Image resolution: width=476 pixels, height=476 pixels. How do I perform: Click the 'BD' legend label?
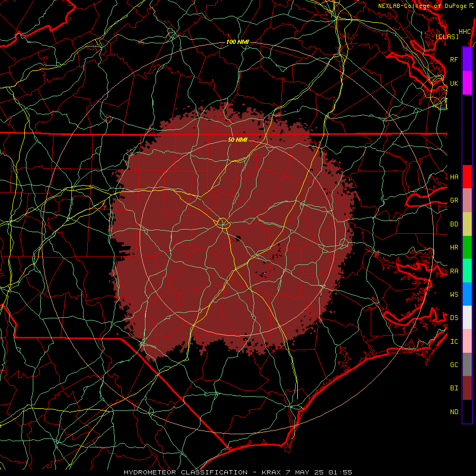click(x=454, y=224)
